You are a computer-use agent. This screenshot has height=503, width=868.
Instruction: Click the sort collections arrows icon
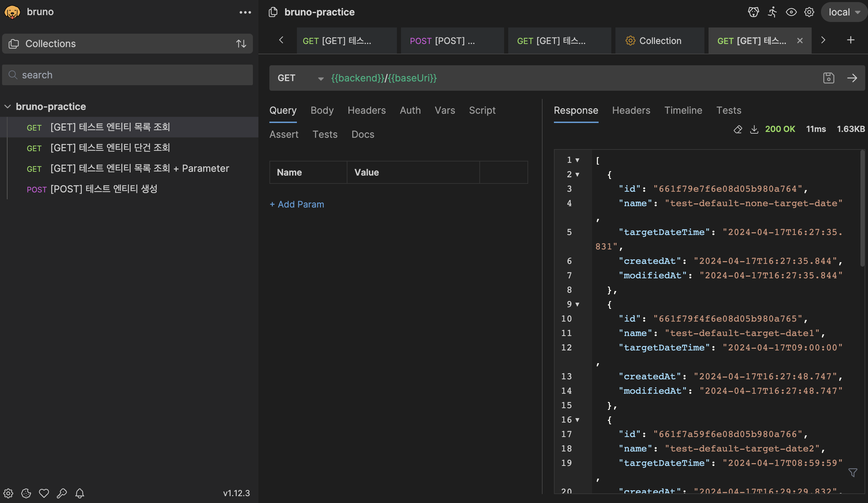[241, 44]
